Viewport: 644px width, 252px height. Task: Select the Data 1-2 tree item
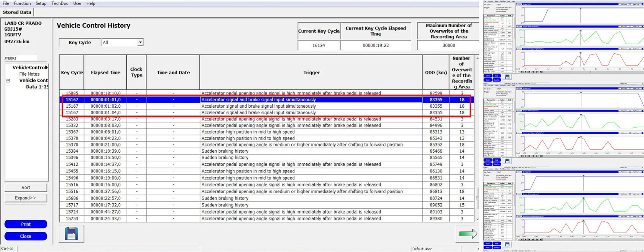pos(37,87)
